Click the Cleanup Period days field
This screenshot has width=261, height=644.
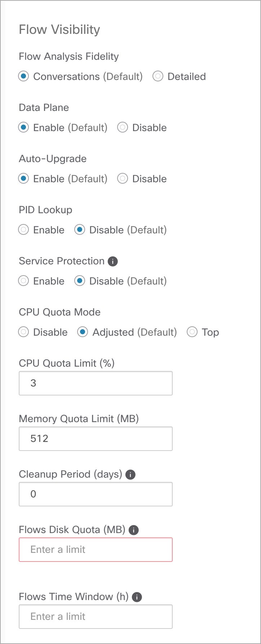96,494
